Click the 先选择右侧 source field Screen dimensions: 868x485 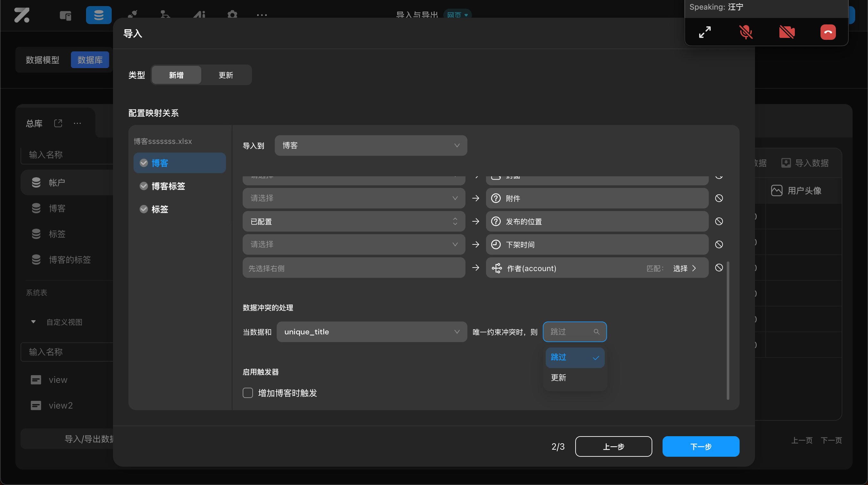pos(354,268)
